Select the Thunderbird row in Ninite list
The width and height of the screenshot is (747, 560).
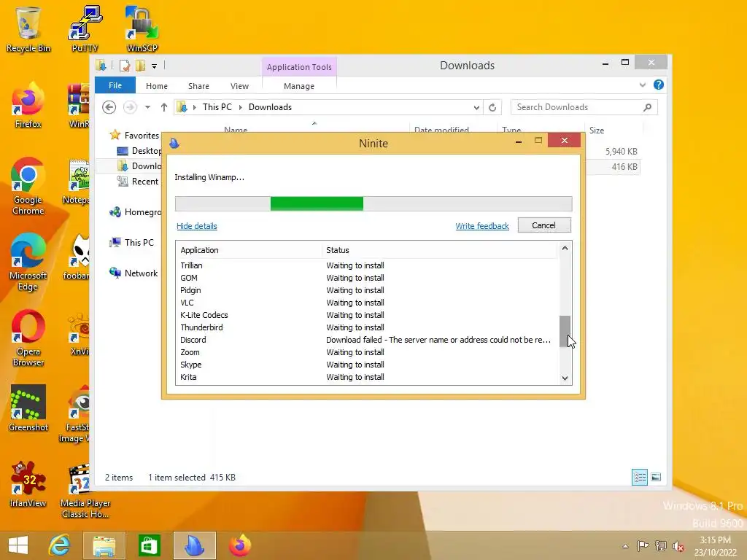[x=366, y=327]
